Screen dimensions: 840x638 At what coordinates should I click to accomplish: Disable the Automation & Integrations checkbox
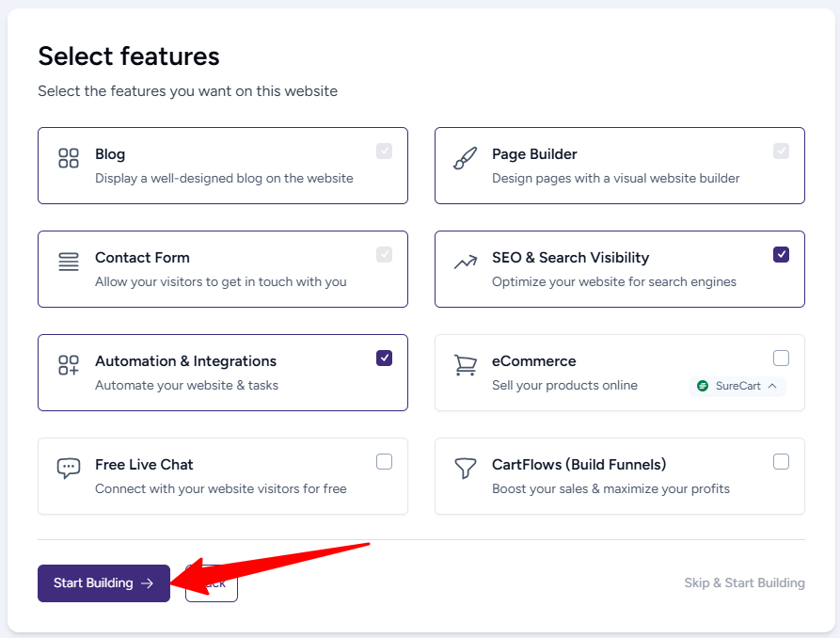click(384, 358)
